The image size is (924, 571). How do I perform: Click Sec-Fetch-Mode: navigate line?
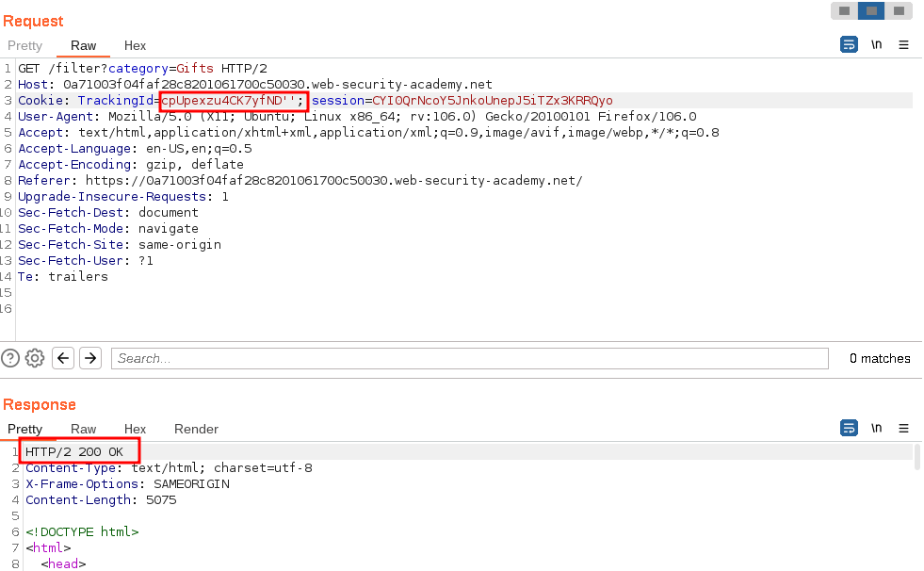(x=108, y=229)
